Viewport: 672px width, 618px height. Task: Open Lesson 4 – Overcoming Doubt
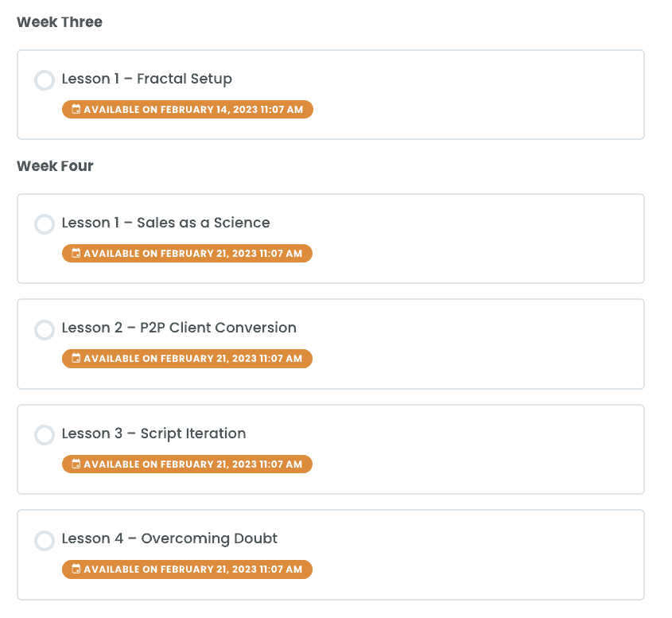(x=169, y=538)
